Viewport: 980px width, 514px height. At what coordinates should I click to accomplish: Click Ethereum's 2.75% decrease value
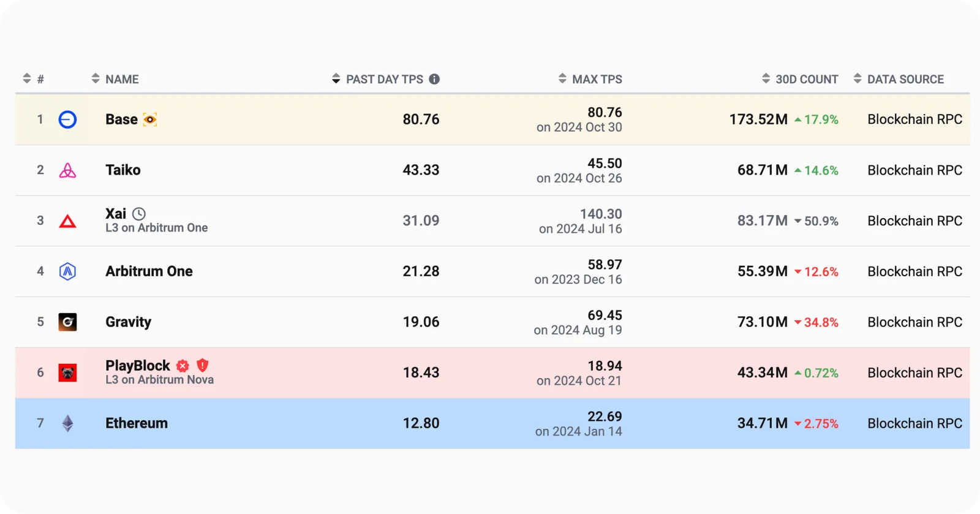coord(821,424)
